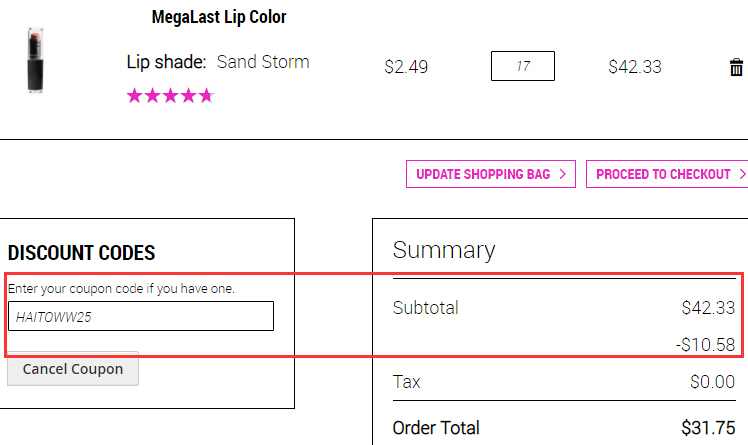Select the Sand Storm lip shade text
Screen dimensions: 748x445
[263, 62]
